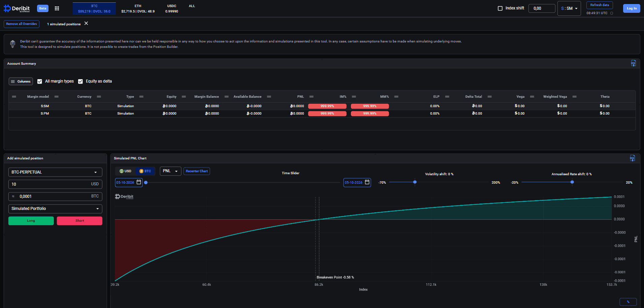The height and width of the screenshot is (308, 644).
Task: Open PNL column menu
Action: [x=312, y=97]
